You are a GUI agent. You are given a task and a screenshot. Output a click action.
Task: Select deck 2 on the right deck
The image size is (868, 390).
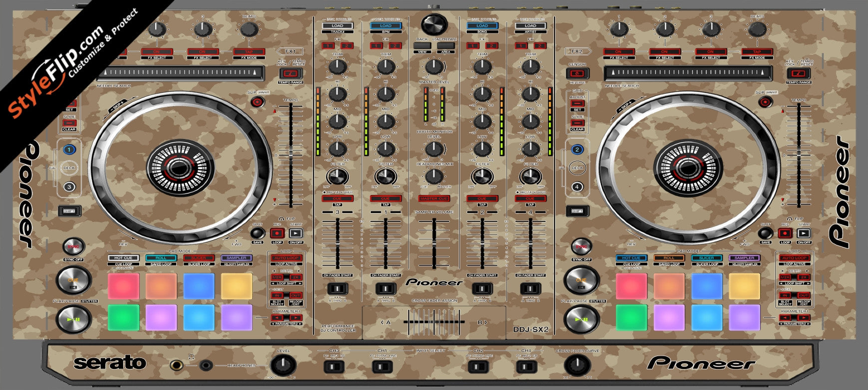click(577, 149)
